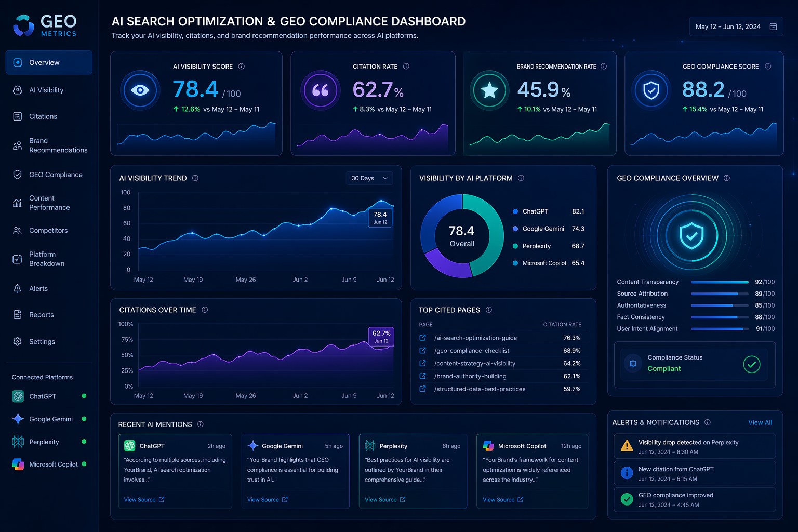Image resolution: width=798 pixels, height=532 pixels.
Task: Click the 78.4 Jun 12 marker on visibility trend
Action: 380,218
